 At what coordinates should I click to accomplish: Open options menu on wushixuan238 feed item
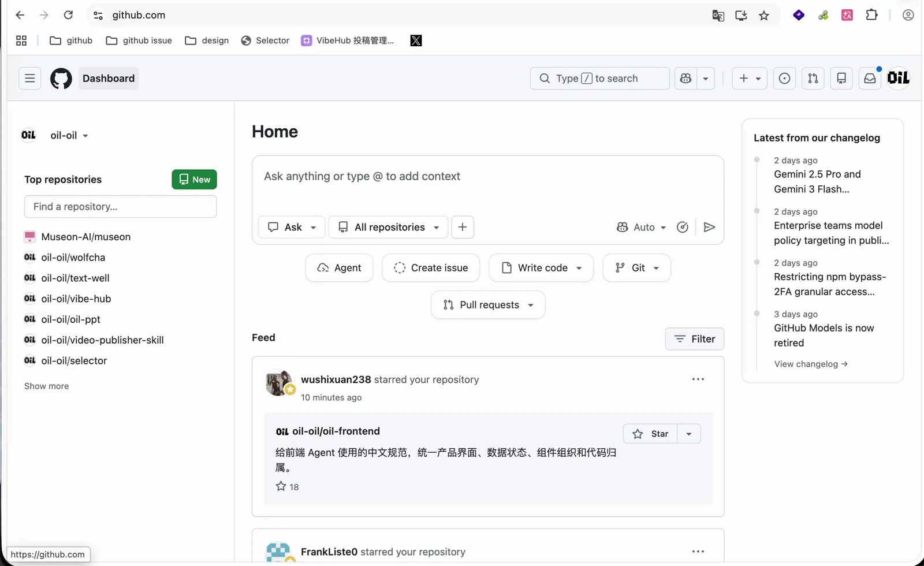698,379
